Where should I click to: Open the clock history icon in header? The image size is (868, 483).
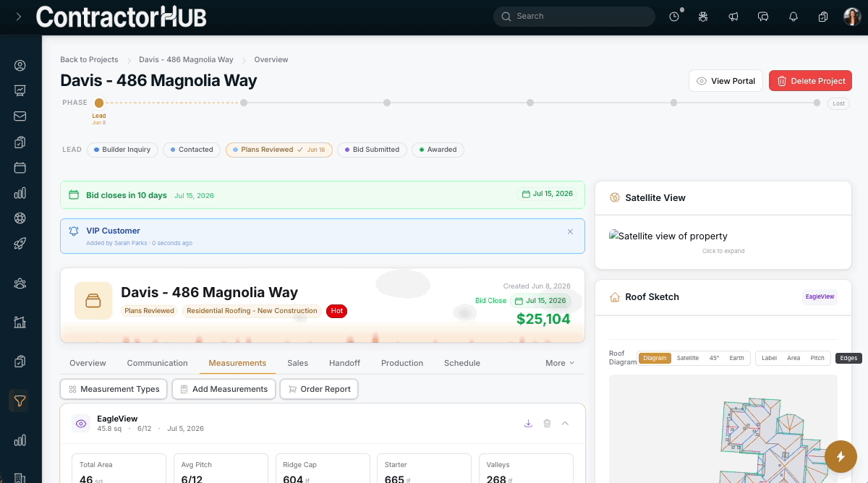click(x=674, y=17)
